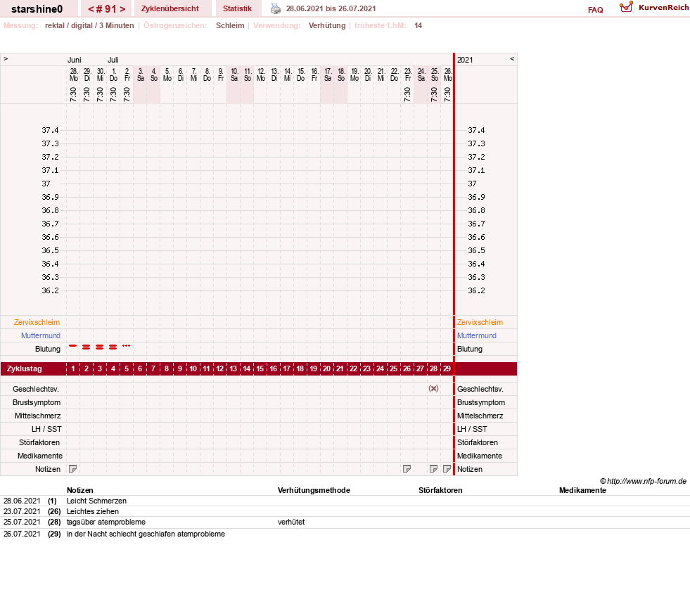Viewport: 690px width, 616px height.
Task: Open the Zyklenübersicht tab
Action: [x=170, y=8]
